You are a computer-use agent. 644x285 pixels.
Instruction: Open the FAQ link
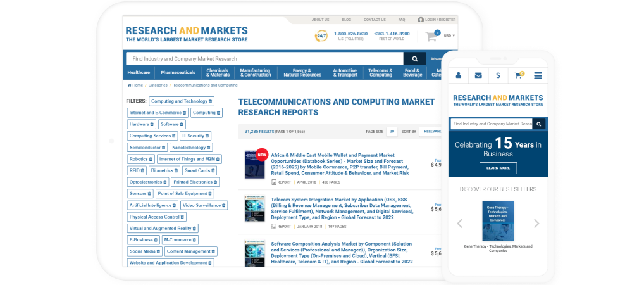tap(402, 20)
